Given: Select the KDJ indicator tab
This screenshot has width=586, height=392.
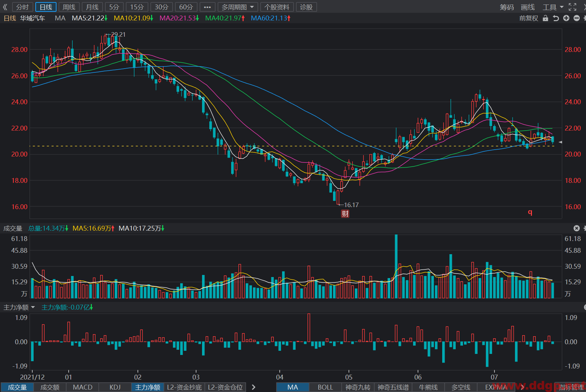Looking at the screenshot, I should [115, 387].
